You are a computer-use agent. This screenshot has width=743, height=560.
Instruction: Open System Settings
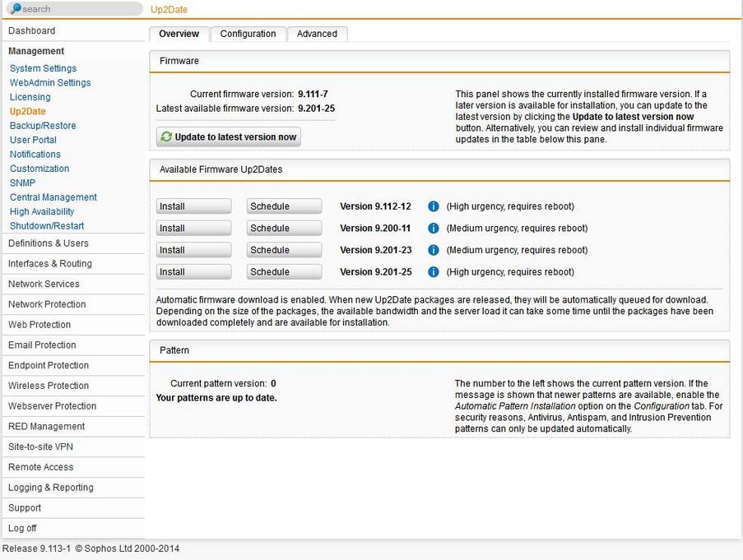tap(43, 68)
